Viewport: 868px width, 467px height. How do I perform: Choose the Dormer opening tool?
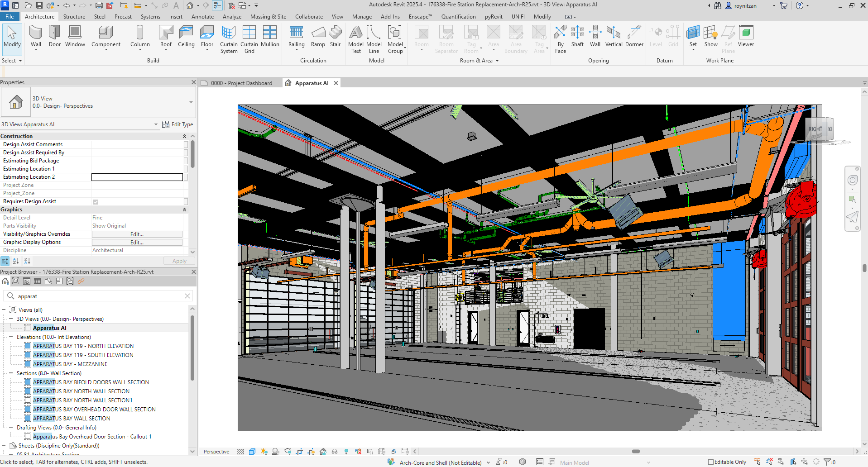[634, 37]
